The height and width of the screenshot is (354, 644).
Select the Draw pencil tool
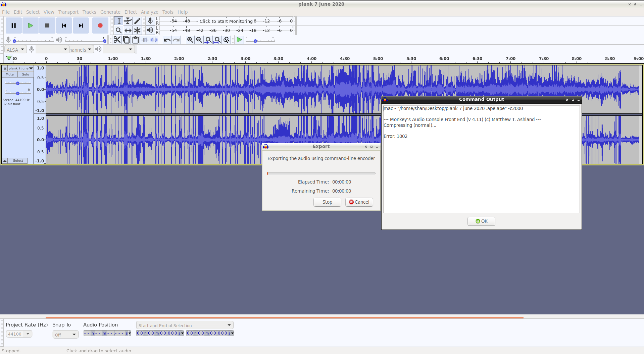137,21
